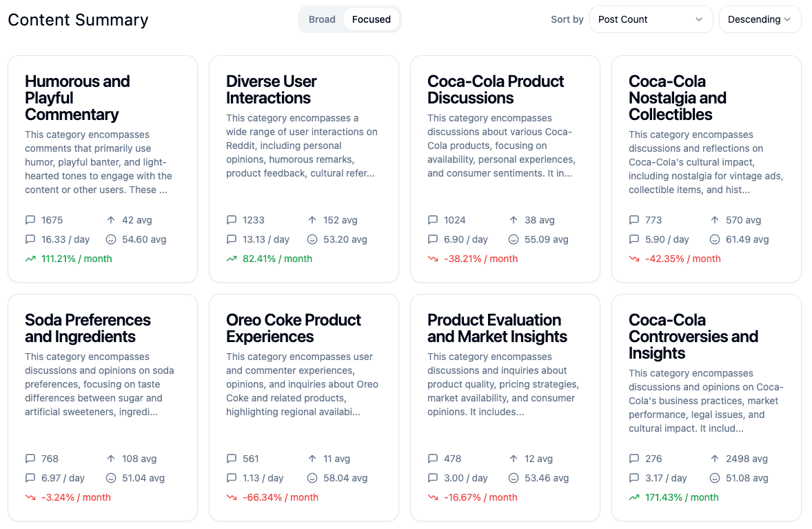
Task: Click the Content Summary heading
Action: click(78, 20)
